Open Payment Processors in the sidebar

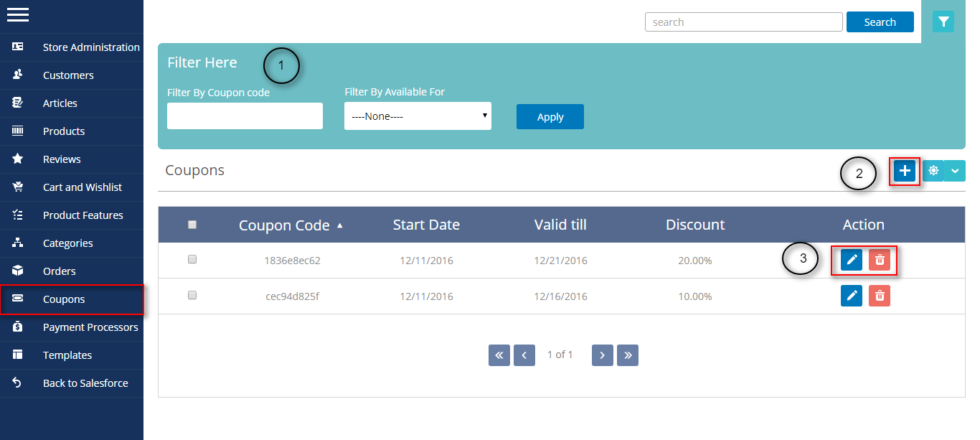coord(90,327)
